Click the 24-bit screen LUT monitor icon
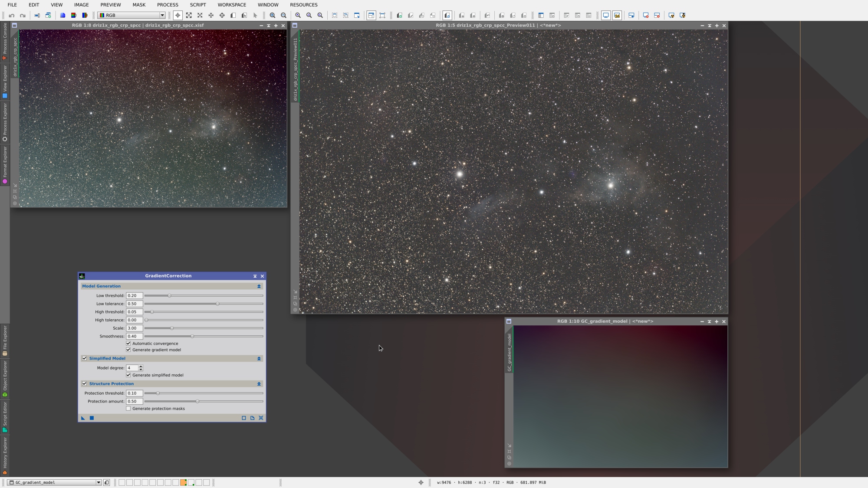 (617, 15)
